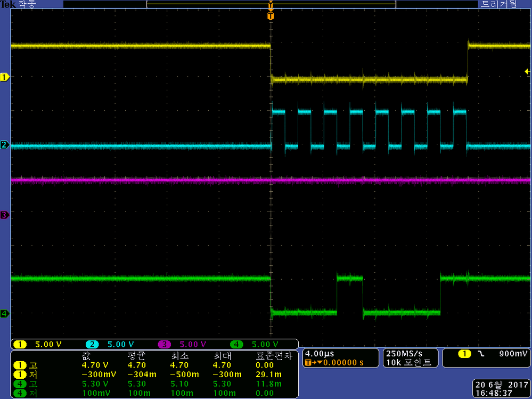Click the yellow trigger level arrow at graticule edge

(527, 71)
